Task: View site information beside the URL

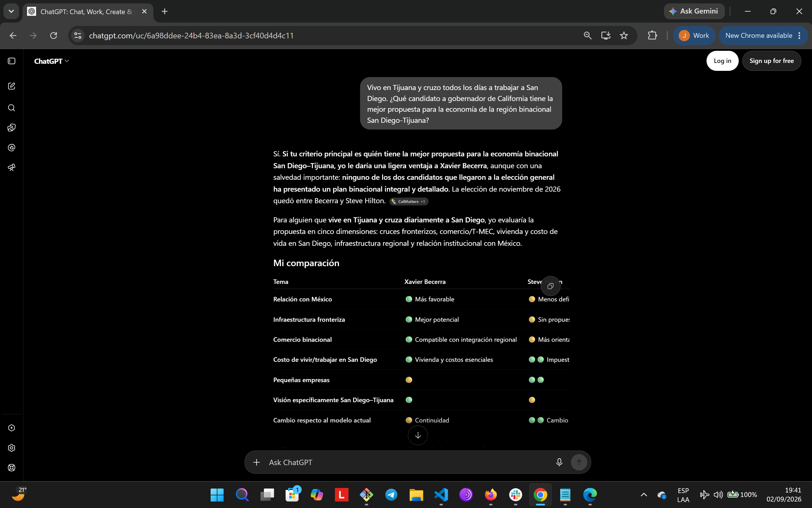Action: click(78, 36)
